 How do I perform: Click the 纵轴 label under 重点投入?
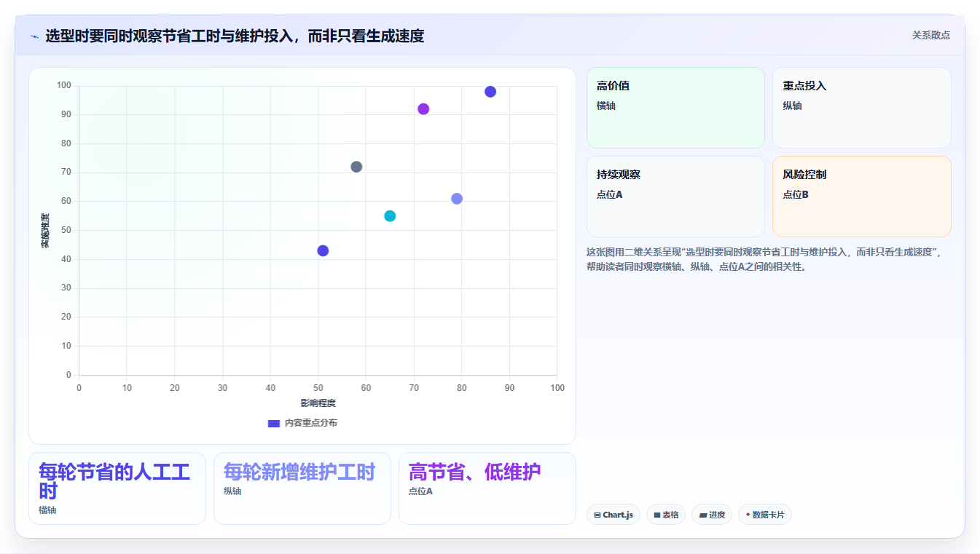coord(793,106)
